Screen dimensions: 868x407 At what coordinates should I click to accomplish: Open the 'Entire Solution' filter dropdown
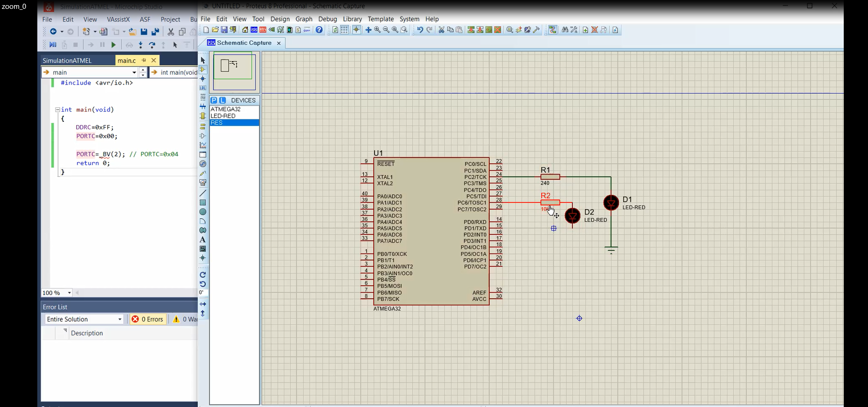point(120,319)
